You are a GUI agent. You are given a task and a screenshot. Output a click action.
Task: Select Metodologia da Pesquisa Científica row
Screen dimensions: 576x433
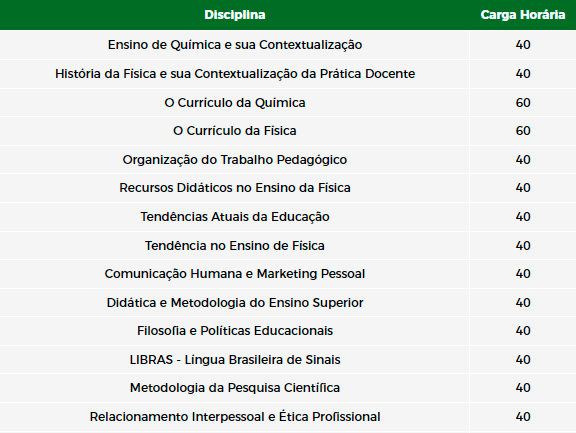click(x=288, y=388)
